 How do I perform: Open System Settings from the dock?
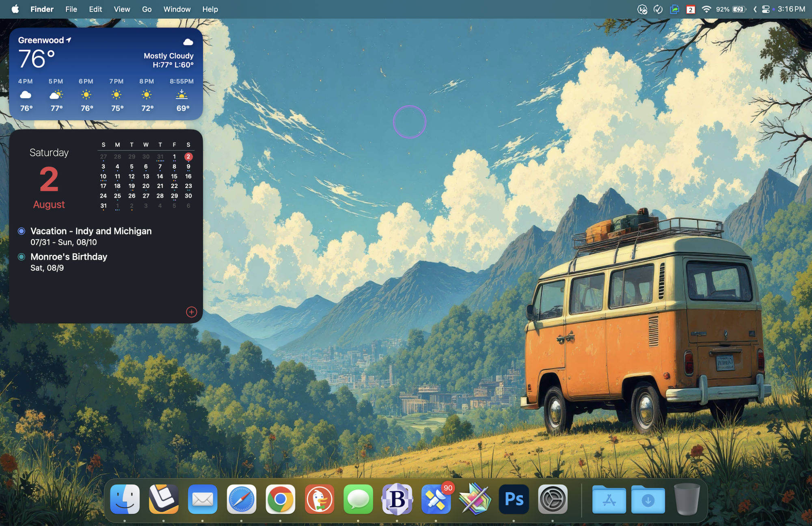pos(553,499)
